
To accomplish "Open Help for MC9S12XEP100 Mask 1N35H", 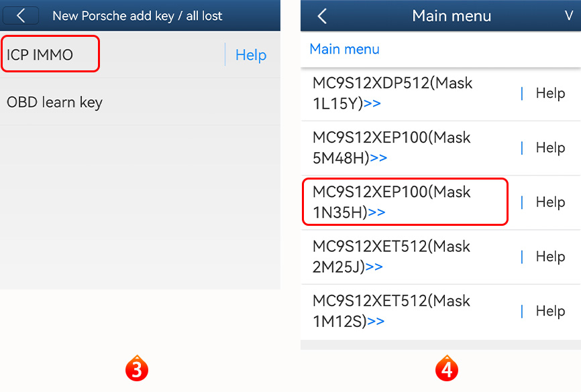I will pyautogui.click(x=550, y=202).
